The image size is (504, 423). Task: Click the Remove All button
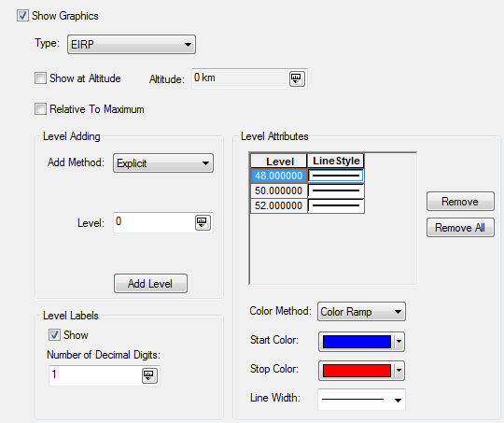[x=460, y=228]
